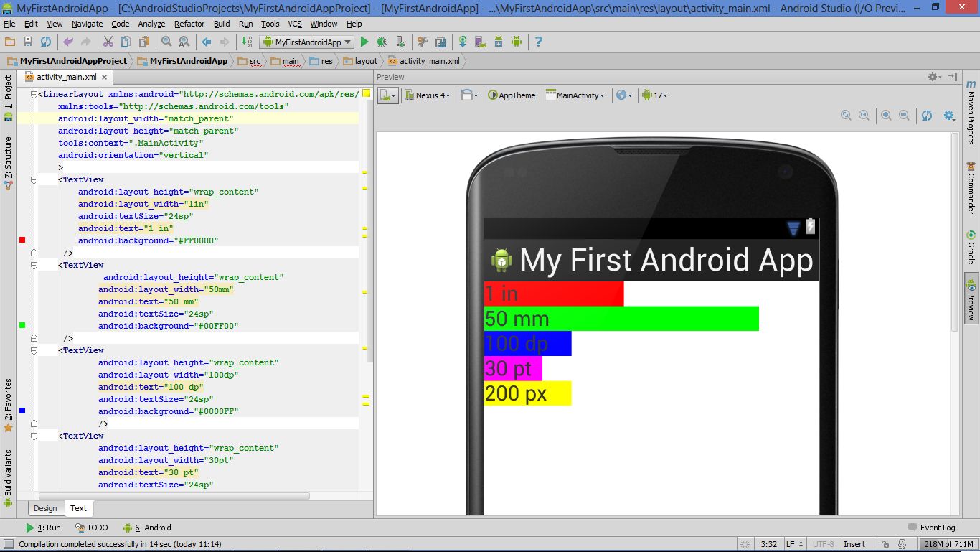
Task: Open the MyFirstAndroidApp run configuration dropdown
Action: click(x=307, y=42)
